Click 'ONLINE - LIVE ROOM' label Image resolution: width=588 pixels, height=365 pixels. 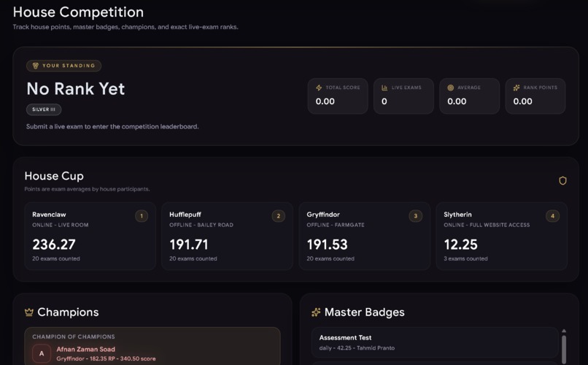[x=61, y=225]
